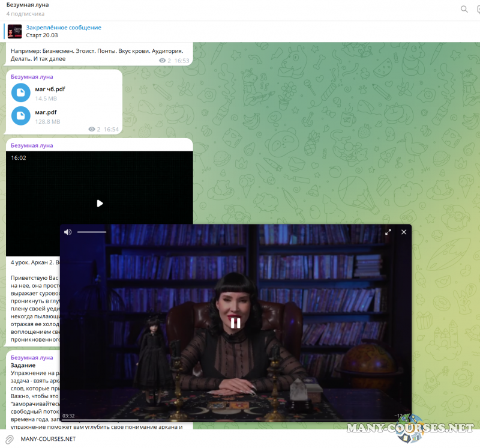480x448 pixels.
Task: Click sender name above the PDF files
Action: click(x=32, y=77)
